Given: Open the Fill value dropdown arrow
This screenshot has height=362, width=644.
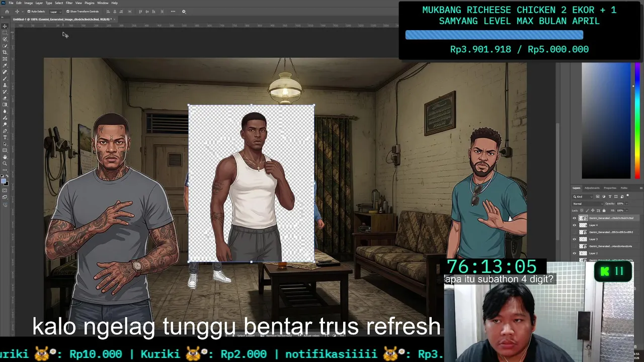Looking at the screenshot, I should click(626, 211).
